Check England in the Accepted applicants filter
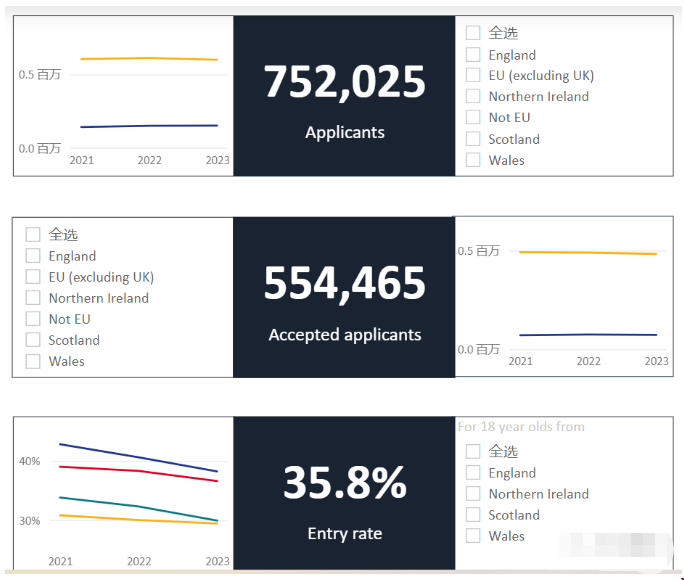684x580 pixels. pyautogui.click(x=33, y=256)
